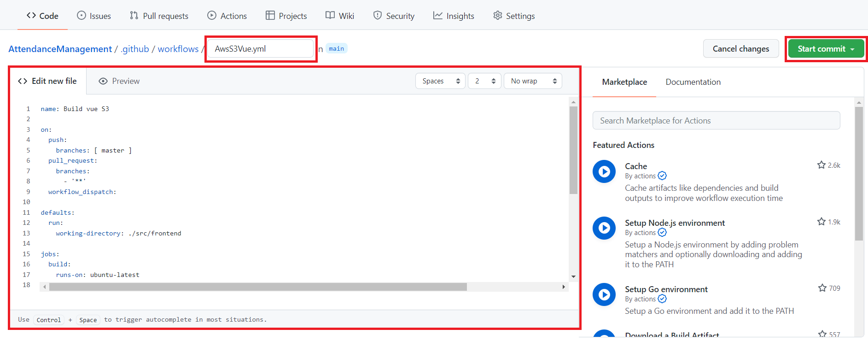Navigate to the workflows folder breadcrumb
868x341 pixels.
coord(178,49)
